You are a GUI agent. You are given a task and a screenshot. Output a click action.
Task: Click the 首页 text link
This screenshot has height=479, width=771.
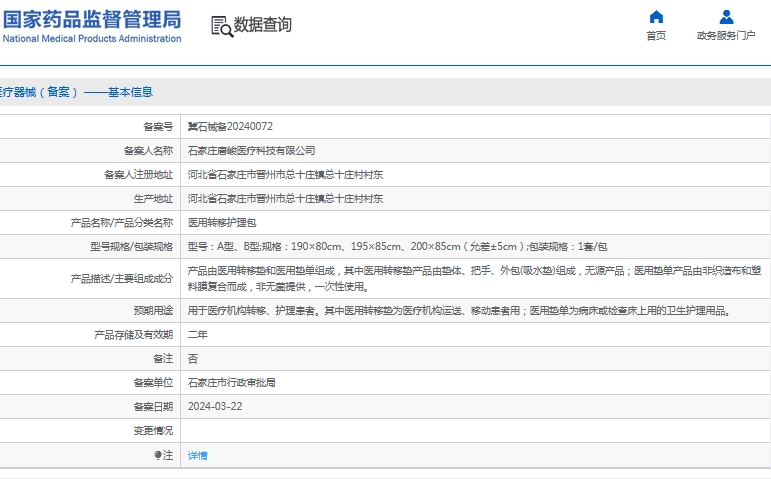click(656, 35)
